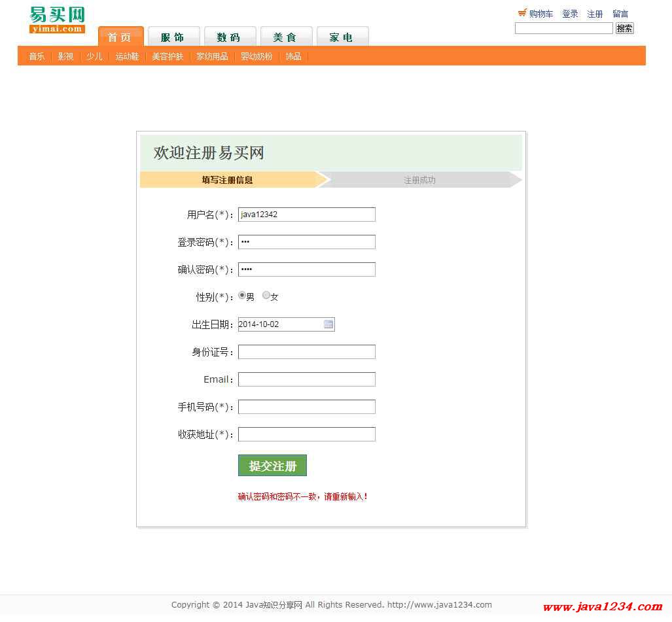Screen dimensions: 672x622
Task: Open the 数码 category tab
Action: coord(230,37)
